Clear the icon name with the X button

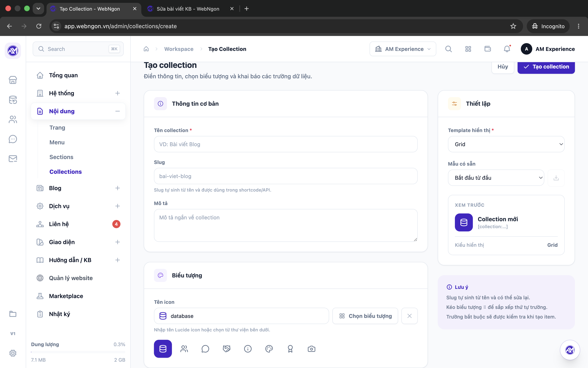pyautogui.click(x=409, y=316)
